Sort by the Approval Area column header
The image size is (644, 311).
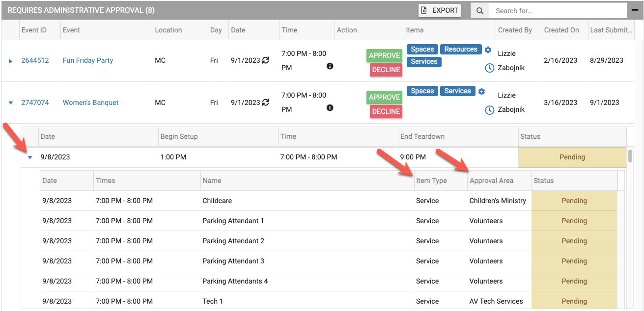[491, 181]
